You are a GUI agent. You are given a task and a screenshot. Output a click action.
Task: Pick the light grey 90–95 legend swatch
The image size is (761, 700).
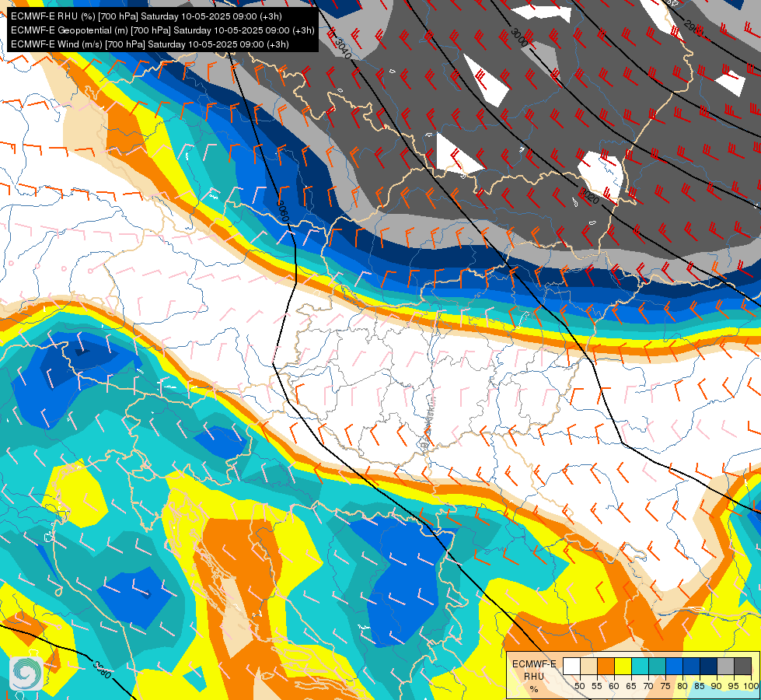(725, 666)
